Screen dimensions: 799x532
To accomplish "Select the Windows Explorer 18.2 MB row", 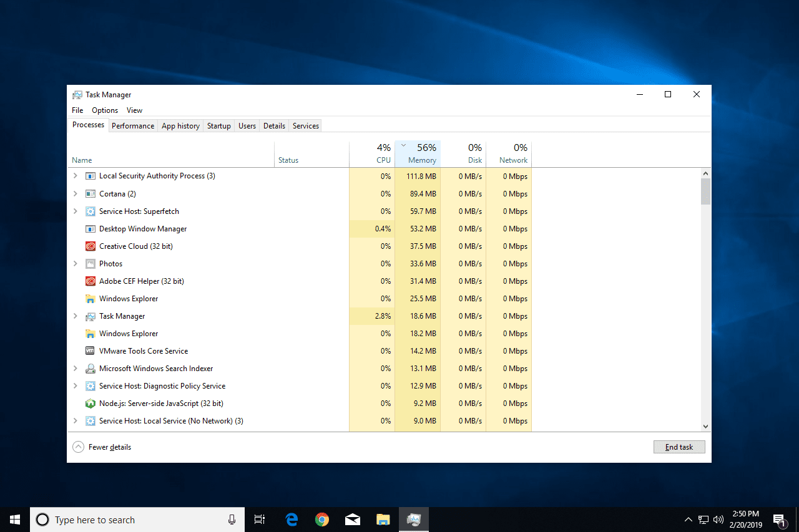I will (x=300, y=333).
